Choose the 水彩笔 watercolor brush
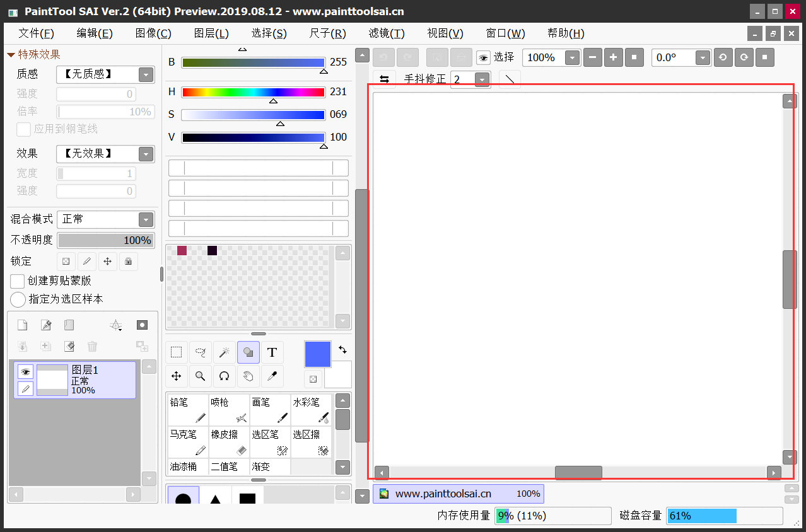Screen dimensions: 806x532 (x=311, y=410)
